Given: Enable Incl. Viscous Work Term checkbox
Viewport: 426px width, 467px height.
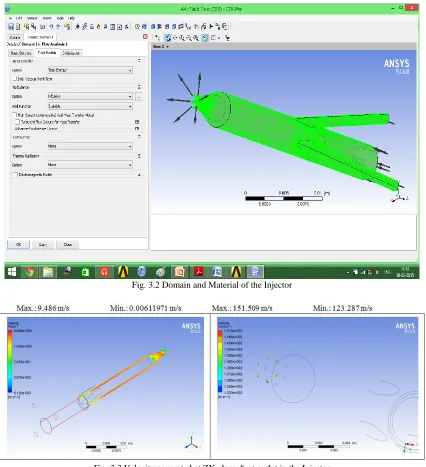Looking at the screenshot, I should pos(14,79).
